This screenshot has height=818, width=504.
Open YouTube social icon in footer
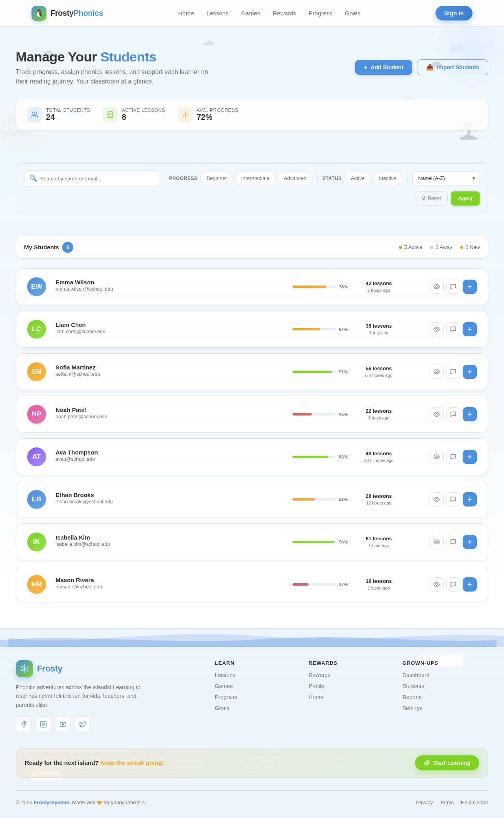tap(63, 724)
